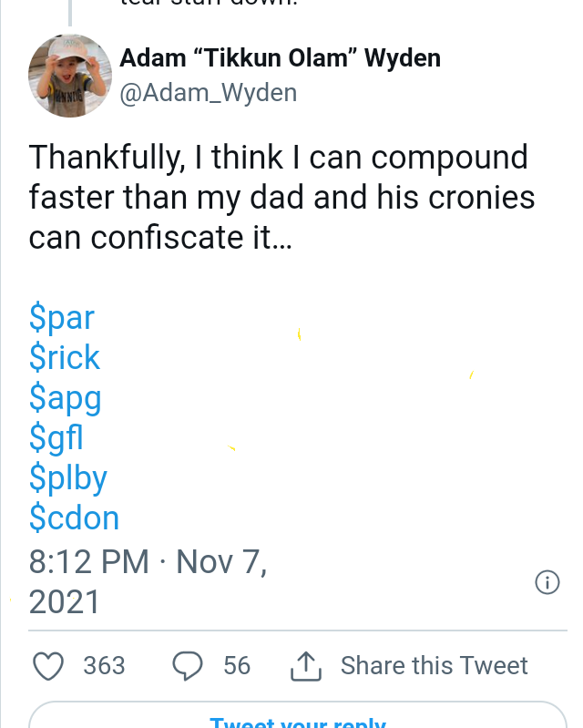583x728 pixels.
Task: Select the $apg cashtag
Action: pyautogui.click(x=65, y=398)
